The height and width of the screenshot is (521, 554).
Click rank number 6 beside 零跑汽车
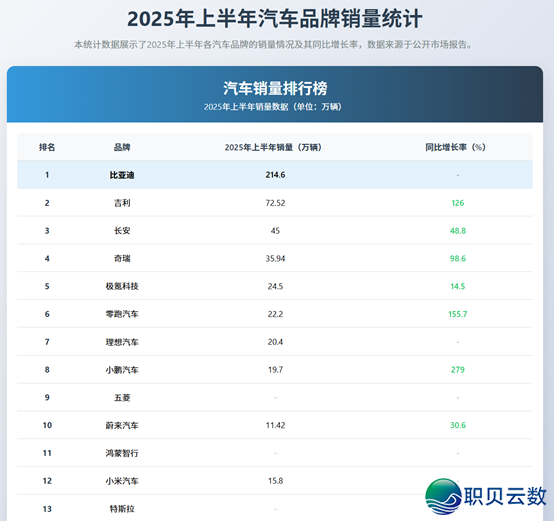coord(47,314)
